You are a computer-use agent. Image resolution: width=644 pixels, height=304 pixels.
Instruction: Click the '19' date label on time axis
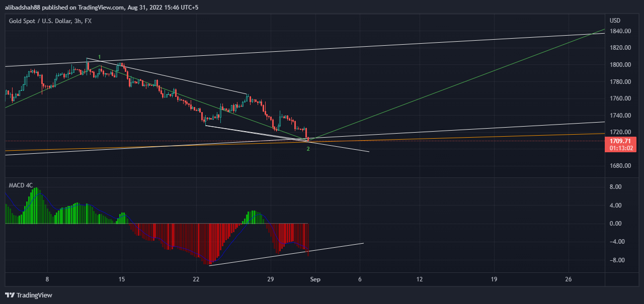pos(494,279)
